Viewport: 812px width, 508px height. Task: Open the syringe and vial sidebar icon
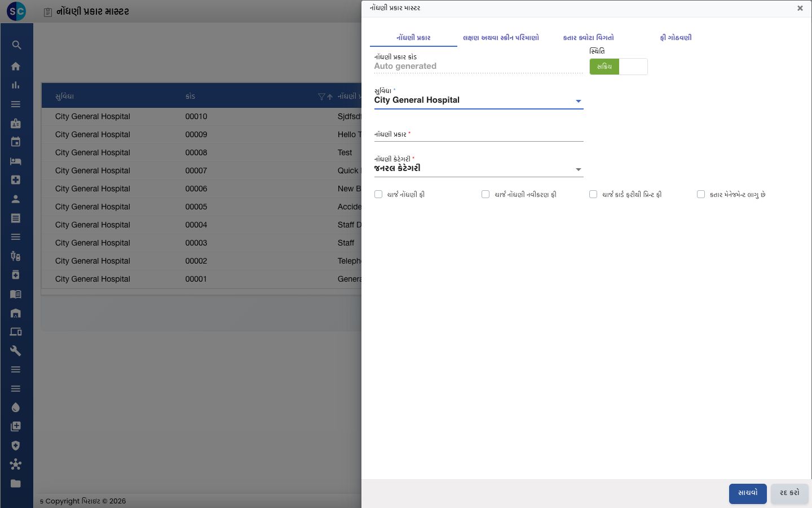[x=16, y=256]
